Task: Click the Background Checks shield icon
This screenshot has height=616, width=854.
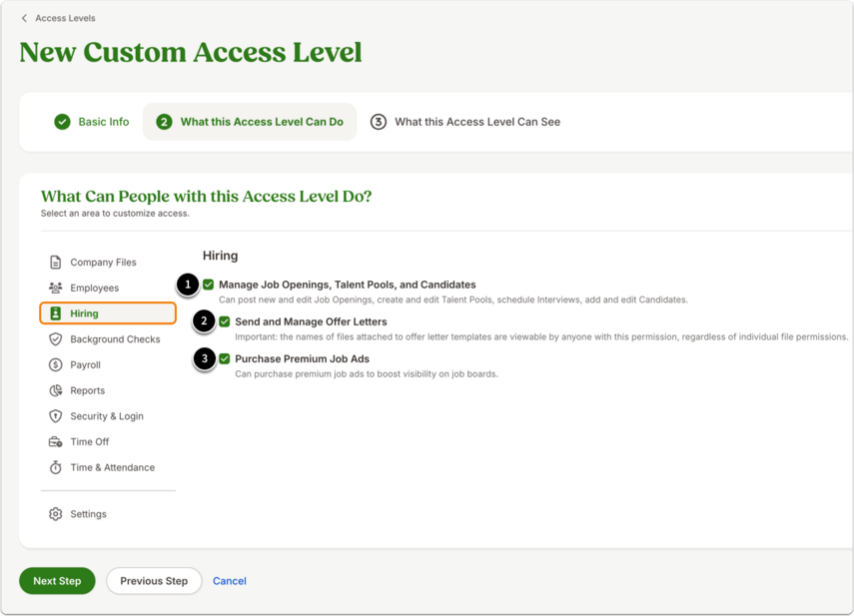Action: coord(56,339)
